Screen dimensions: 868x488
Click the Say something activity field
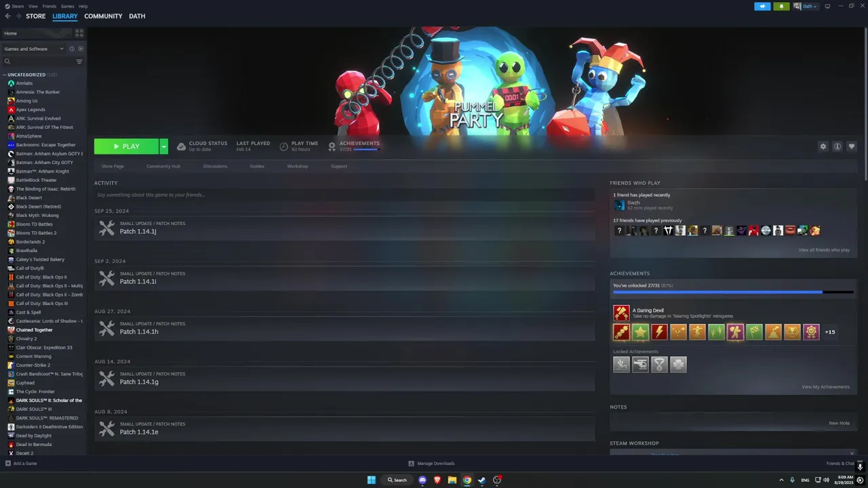coord(344,195)
